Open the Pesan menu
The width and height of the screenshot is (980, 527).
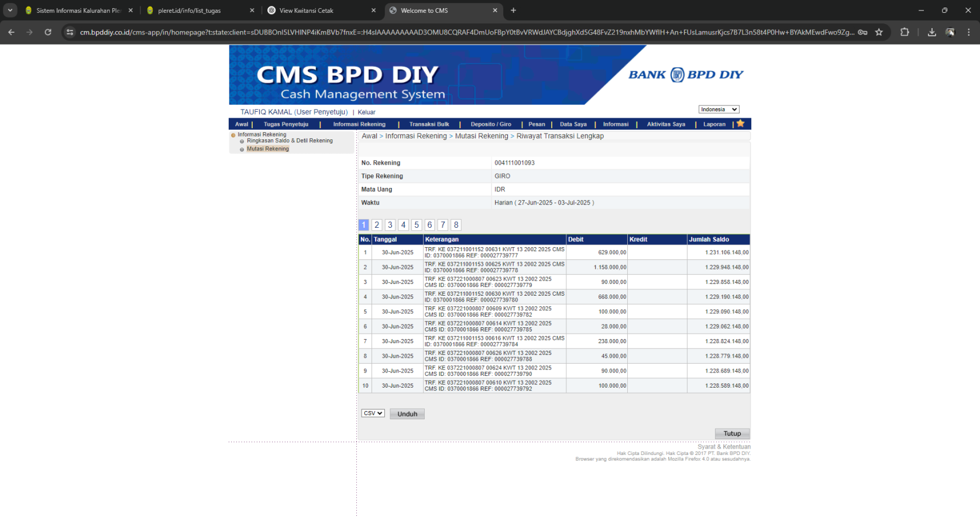pyautogui.click(x=537, y=124)
